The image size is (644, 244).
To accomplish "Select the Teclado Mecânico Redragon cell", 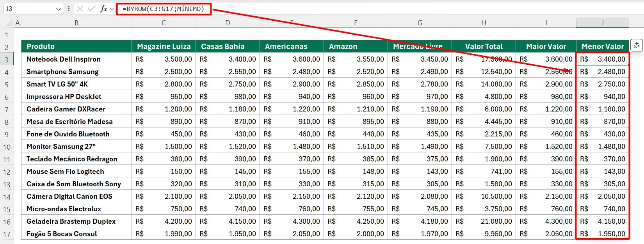I will coord(76,159).
